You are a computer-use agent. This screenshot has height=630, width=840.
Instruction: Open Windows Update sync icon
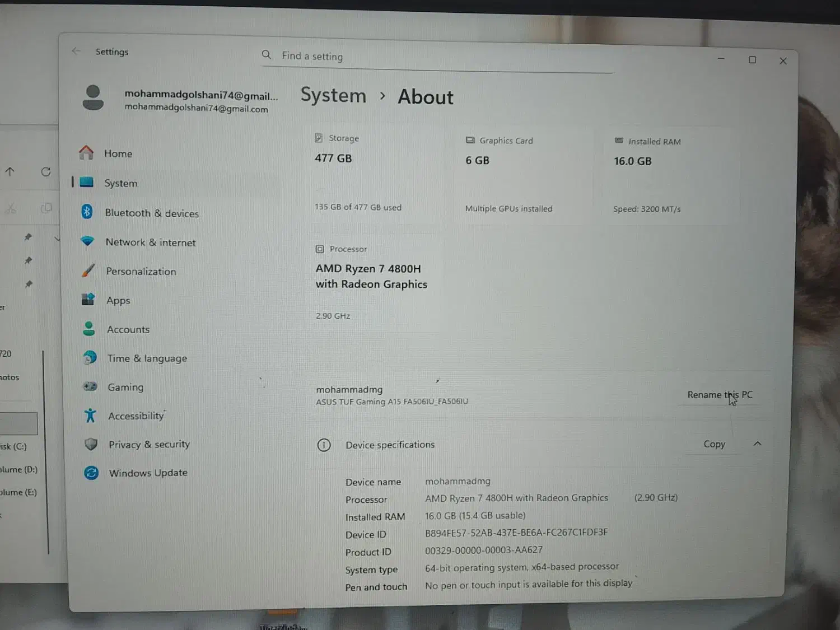click(91, 473)
